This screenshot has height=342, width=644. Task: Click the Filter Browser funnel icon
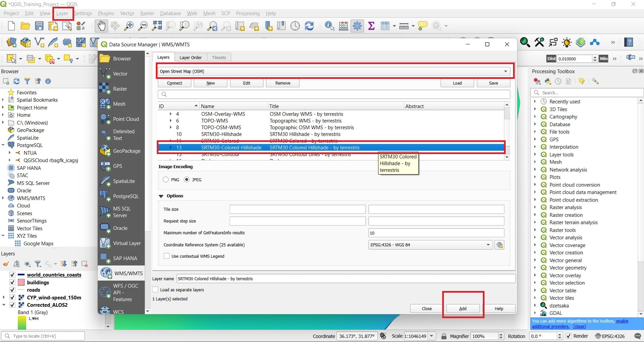[x=27, y=81]
